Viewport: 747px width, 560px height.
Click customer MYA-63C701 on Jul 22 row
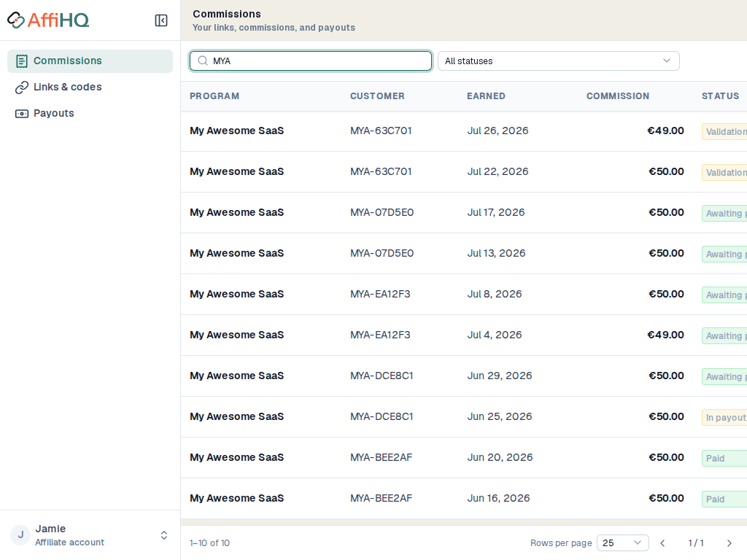(381, 171)
